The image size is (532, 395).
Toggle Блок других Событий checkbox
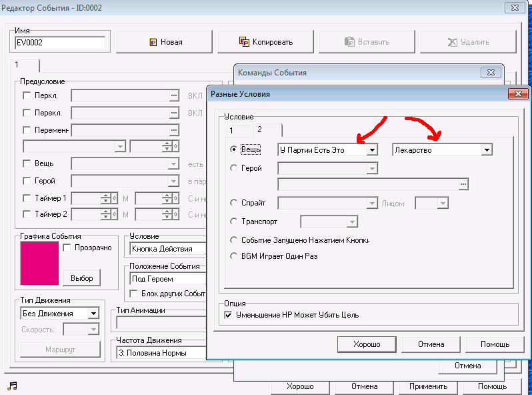tap(134, 293)
